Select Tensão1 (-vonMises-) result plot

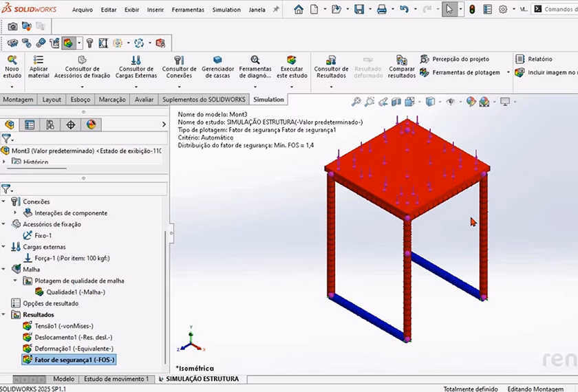click(x=63, y=326)
